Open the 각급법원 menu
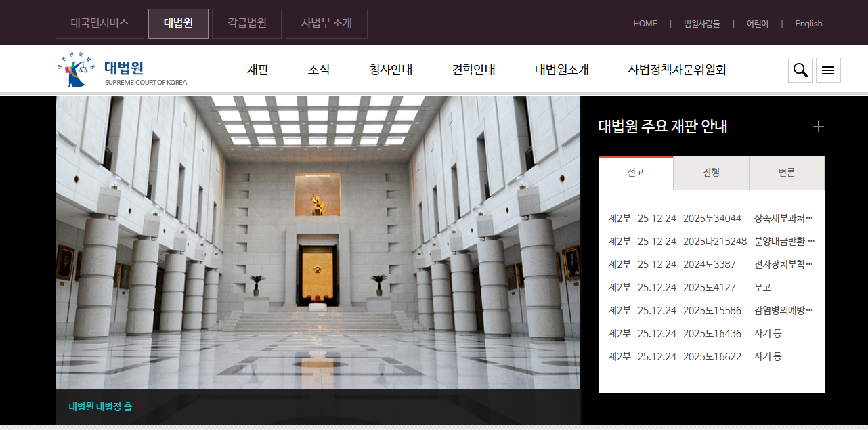The image size is (868, 430). click(246, 22)
